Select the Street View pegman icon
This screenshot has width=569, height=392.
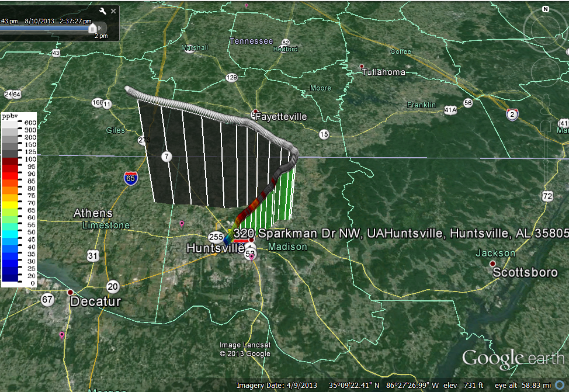pyautogui.click(x=546, y=105)
